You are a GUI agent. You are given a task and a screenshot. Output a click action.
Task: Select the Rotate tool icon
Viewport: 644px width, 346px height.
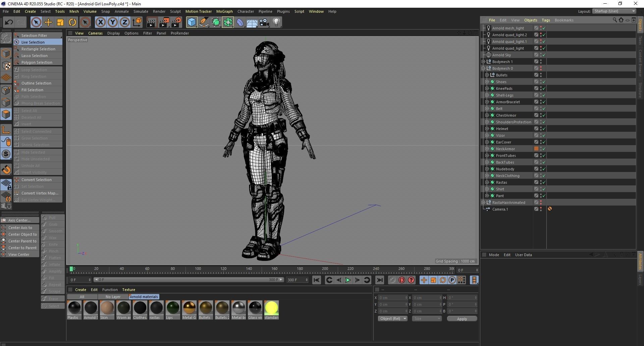point(72,22)
